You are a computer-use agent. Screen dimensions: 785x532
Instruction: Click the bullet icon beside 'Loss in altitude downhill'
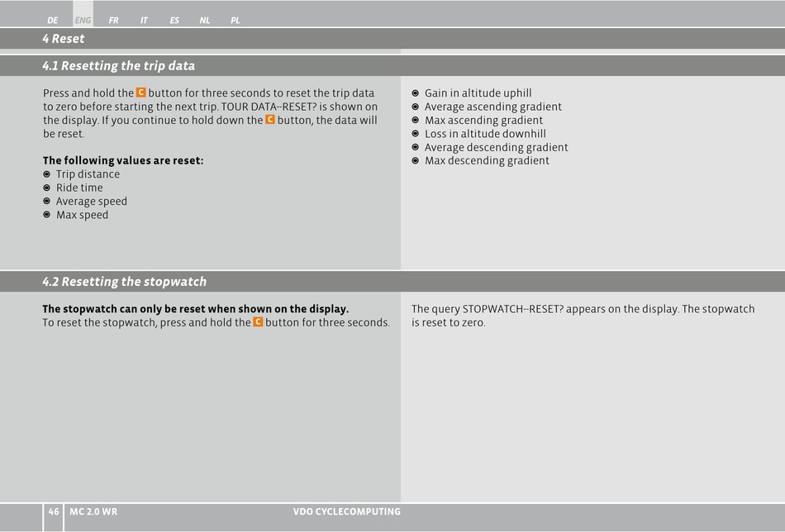415,134
